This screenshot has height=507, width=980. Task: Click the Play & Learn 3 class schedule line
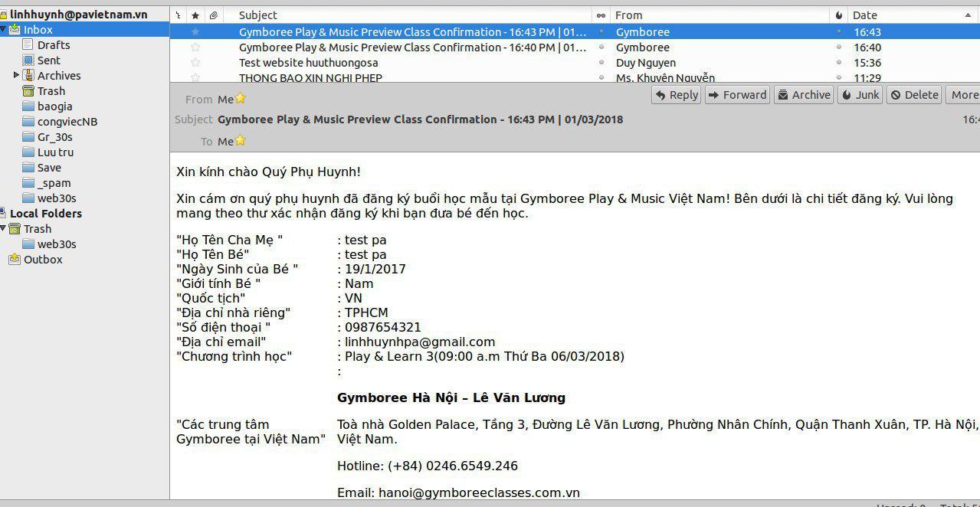click(484, 356)
